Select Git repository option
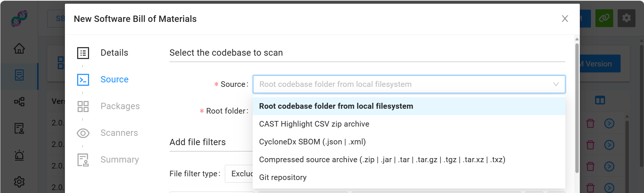This screenshot has height=193, width=644. coord(283,177)
